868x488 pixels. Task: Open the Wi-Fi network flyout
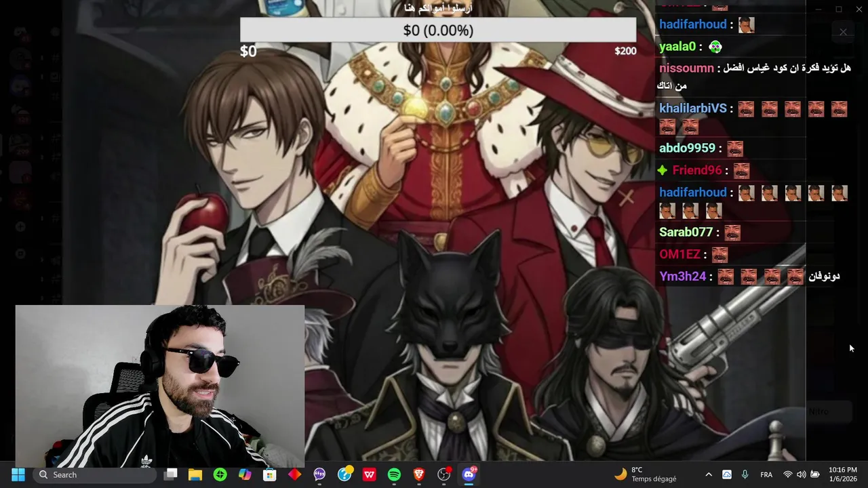[x=788, y=474]
